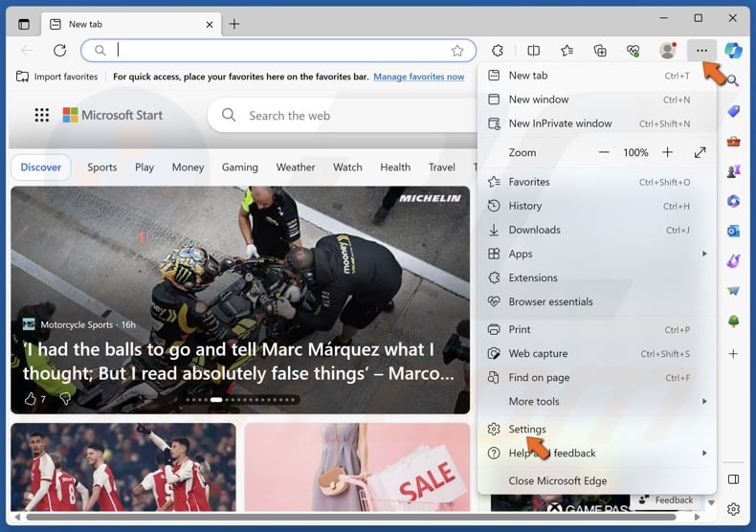The width and height of the screenshot is (756, 532).
Task: Open History from the menu
Action: [x=597, y=207]
